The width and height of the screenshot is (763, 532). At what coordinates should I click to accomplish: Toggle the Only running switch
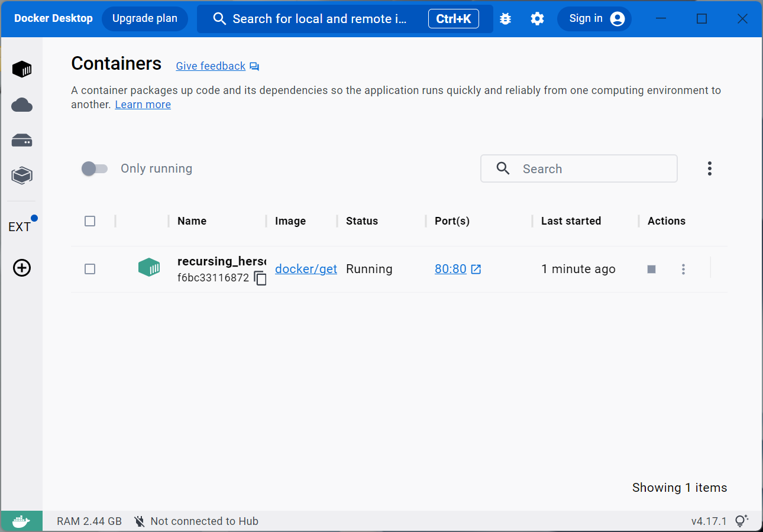95,168
